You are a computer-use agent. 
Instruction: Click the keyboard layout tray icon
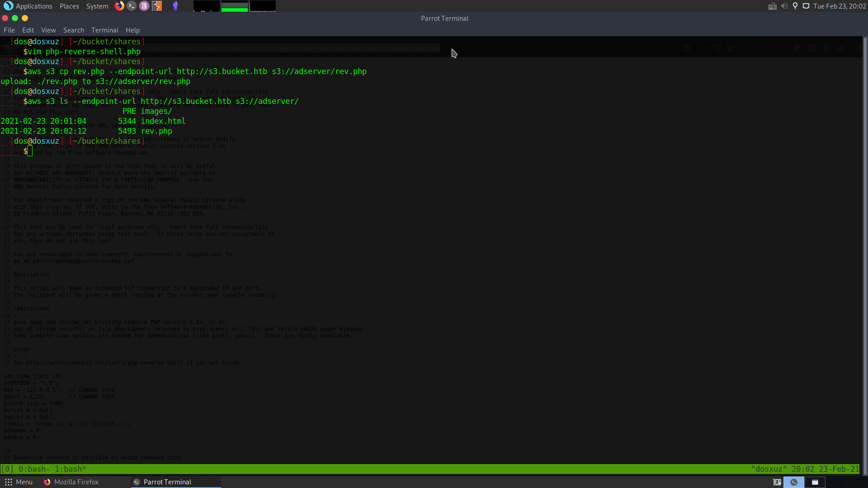(772, 6)
